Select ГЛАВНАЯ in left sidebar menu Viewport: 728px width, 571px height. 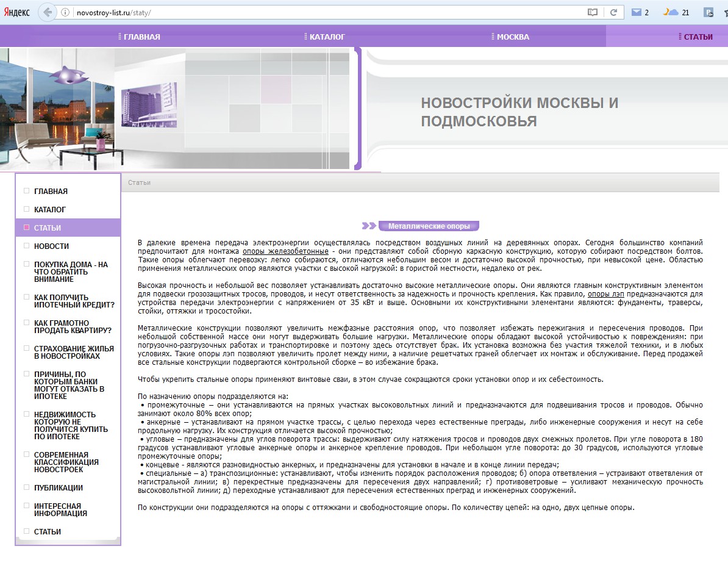51,192
